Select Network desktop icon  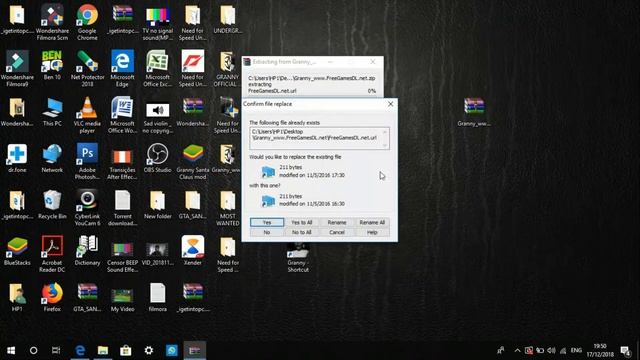tap(52, 158)
